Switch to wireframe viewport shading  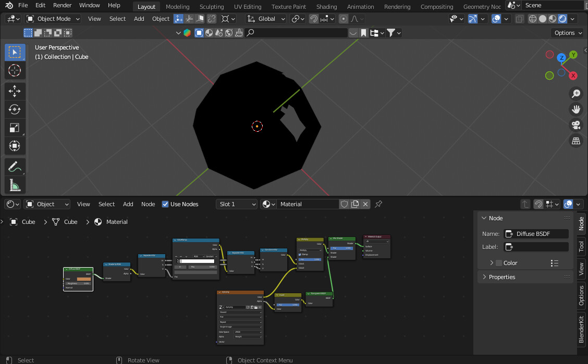[533, 19]
